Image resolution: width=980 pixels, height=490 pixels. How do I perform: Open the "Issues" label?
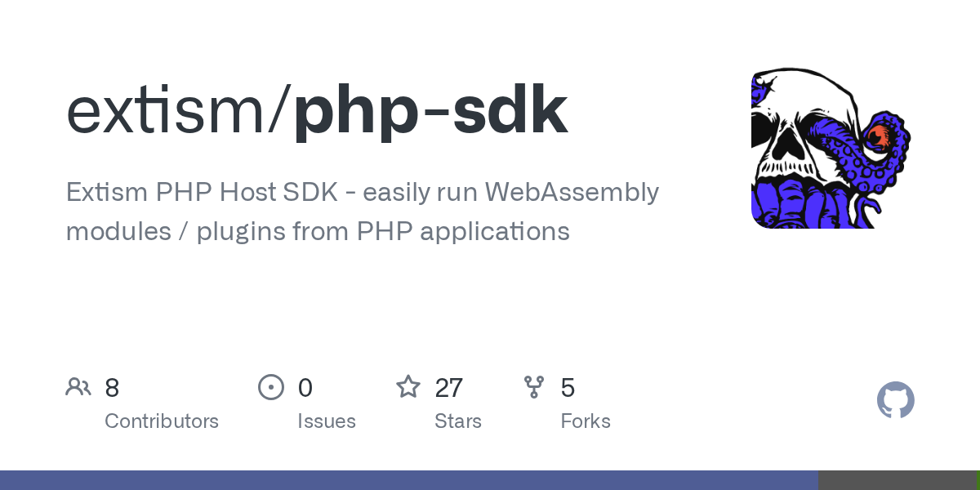(327, 421)
